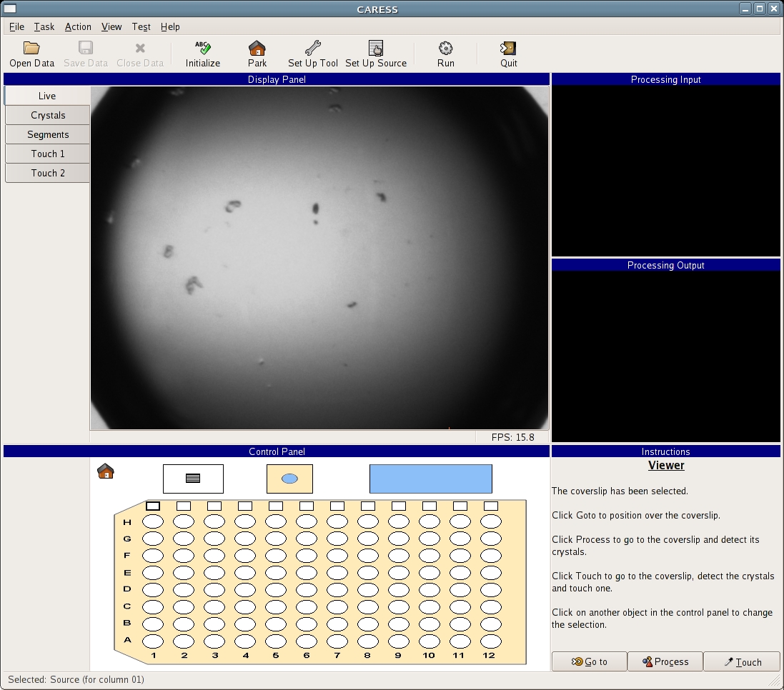This screenshot has width=784, height=690.
Task: Switch to the Segments tab
Action: (x=48, y=134)
